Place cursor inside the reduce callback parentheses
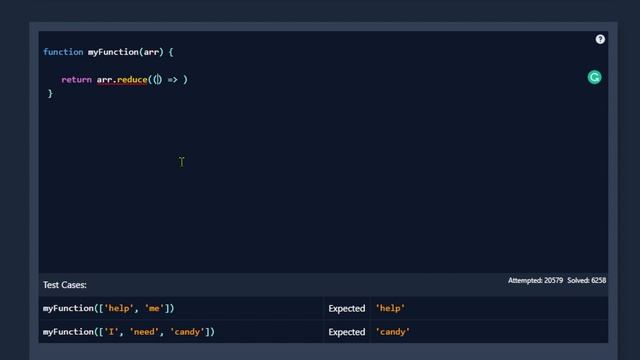The height and width of the screenshot is (360, 640). (158, 80)
